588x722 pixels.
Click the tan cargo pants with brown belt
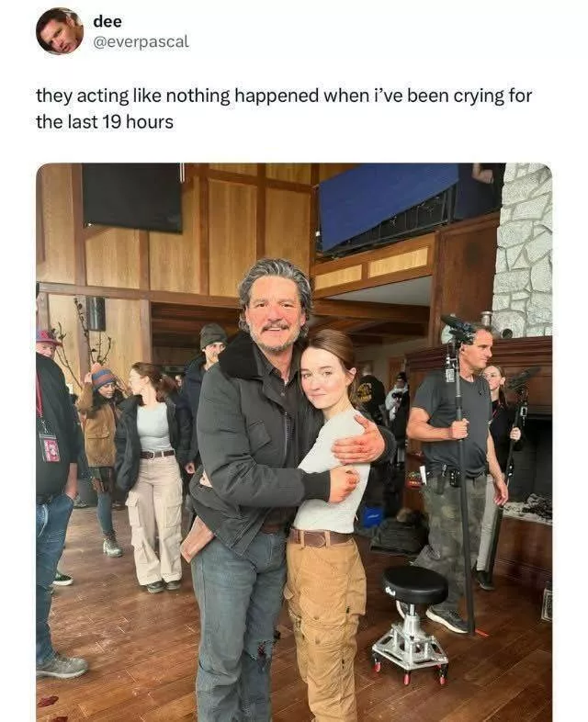[324, 606]
